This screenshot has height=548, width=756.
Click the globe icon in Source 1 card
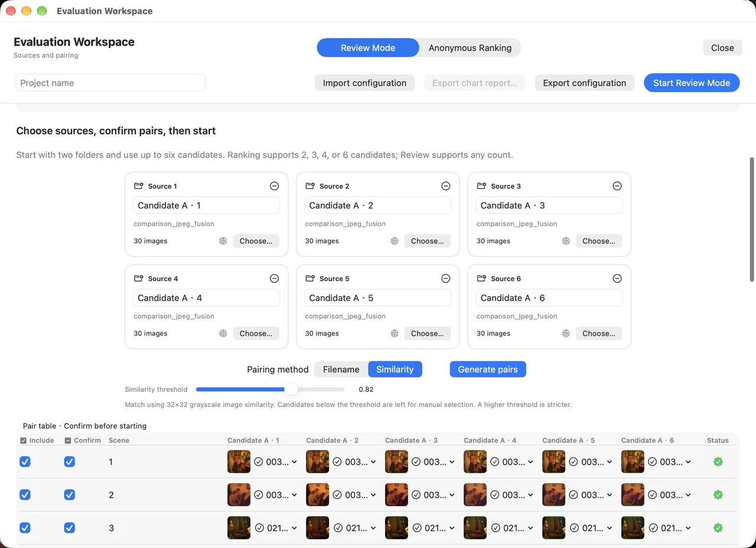point(223,241)
